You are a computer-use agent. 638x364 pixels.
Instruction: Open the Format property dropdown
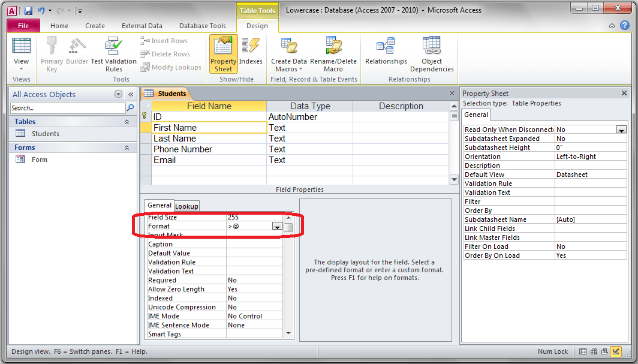pos(277,227)
